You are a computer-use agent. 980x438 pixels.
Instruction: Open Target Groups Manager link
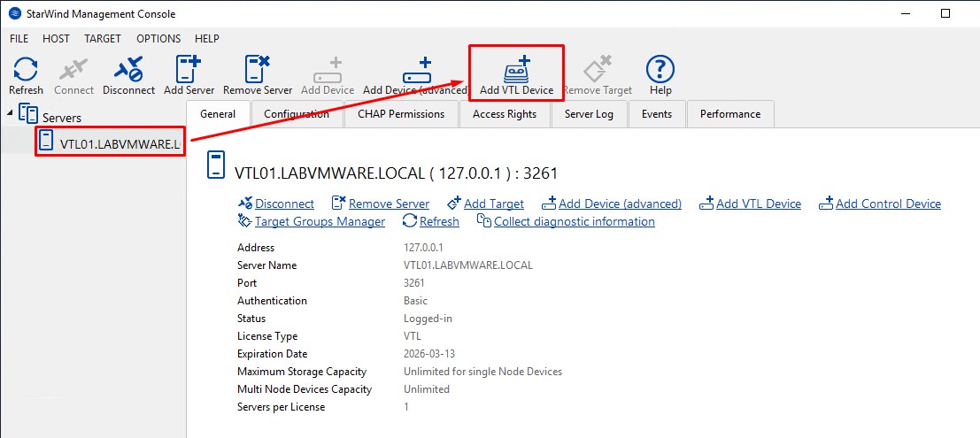(320, 221)
